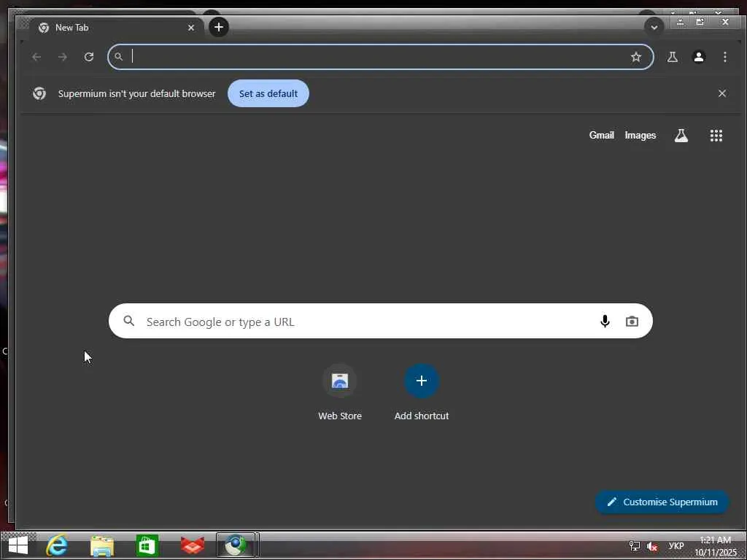Maximize the Supermium window
Viewport: 747px width, 560px height.
click(x=700, y=22)
